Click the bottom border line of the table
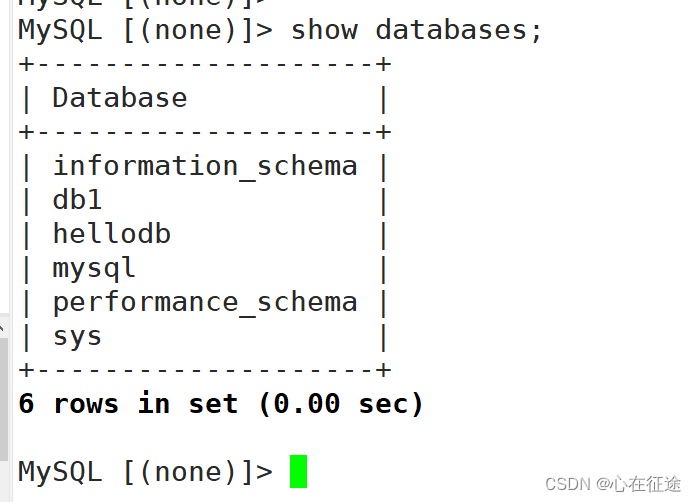 [204, 370]
